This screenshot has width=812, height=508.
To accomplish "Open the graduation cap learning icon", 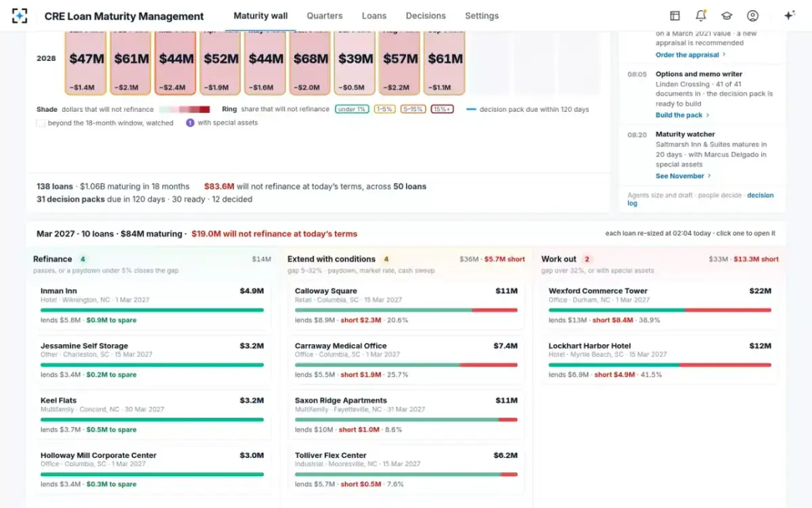I will (x=727, y=16).
